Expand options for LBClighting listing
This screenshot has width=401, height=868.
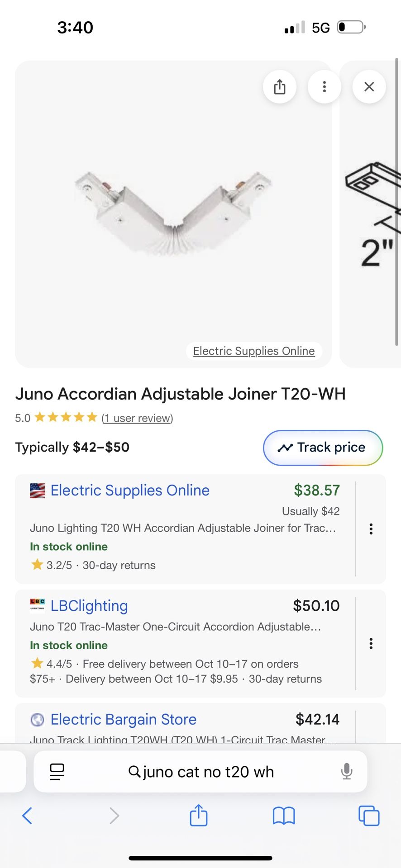tap(371, 644)
